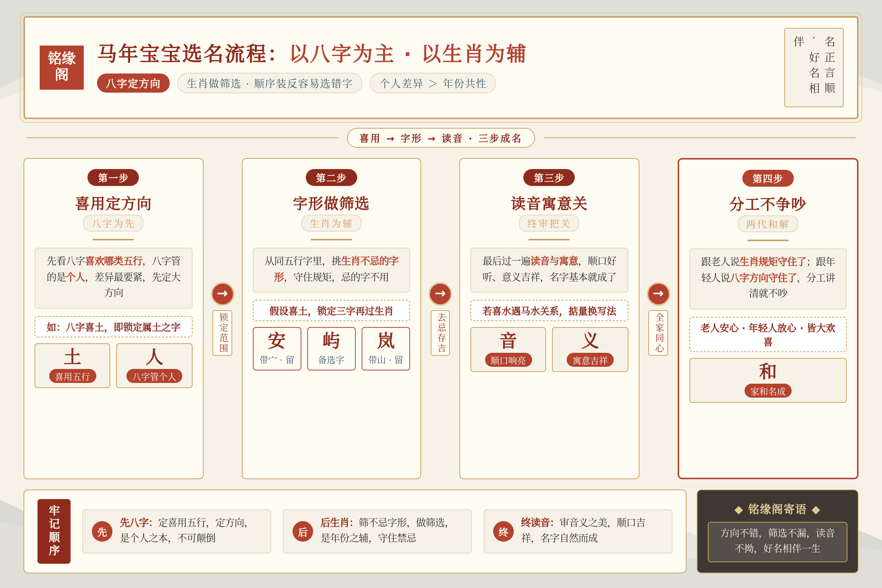Click the 终读音 summary card
Image resolution: width=882 pixels, height=588 pixels.
coord(578,531)
